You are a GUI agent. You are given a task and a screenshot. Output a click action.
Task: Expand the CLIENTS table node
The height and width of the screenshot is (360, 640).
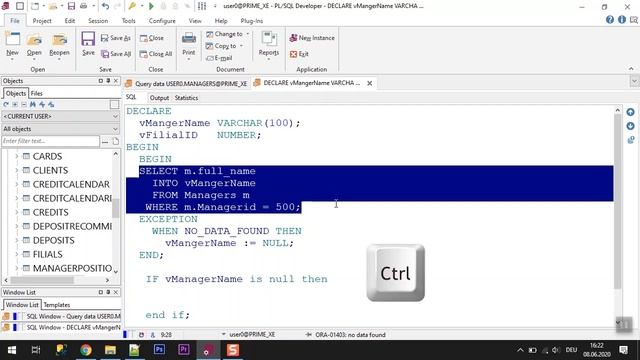17,170
